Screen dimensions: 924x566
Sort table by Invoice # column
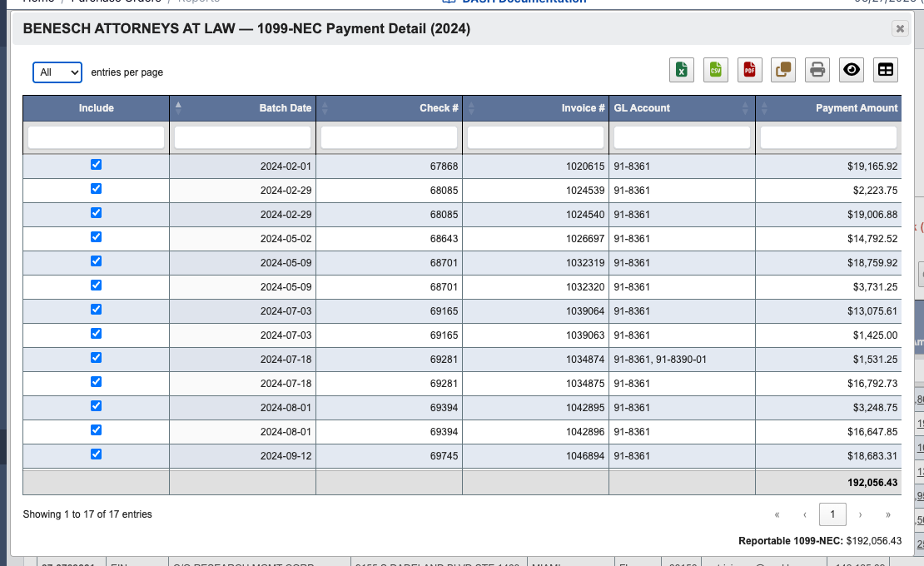pos(535,108)
